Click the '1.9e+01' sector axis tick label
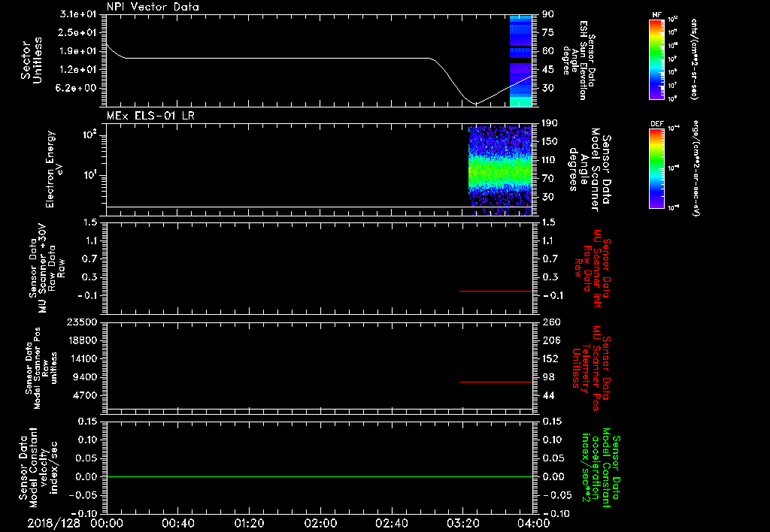 pyautogui.click(x=78, y=51)
